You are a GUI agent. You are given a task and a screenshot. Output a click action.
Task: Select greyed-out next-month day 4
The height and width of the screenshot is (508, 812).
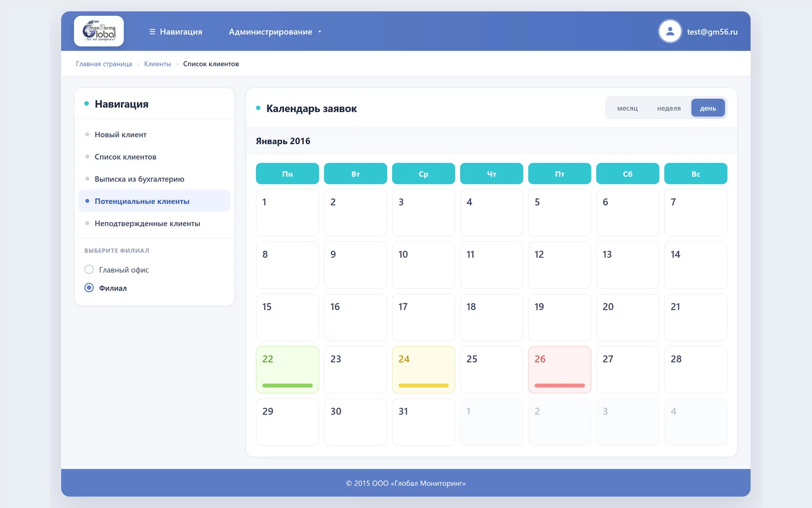click(x=696, y=422)
